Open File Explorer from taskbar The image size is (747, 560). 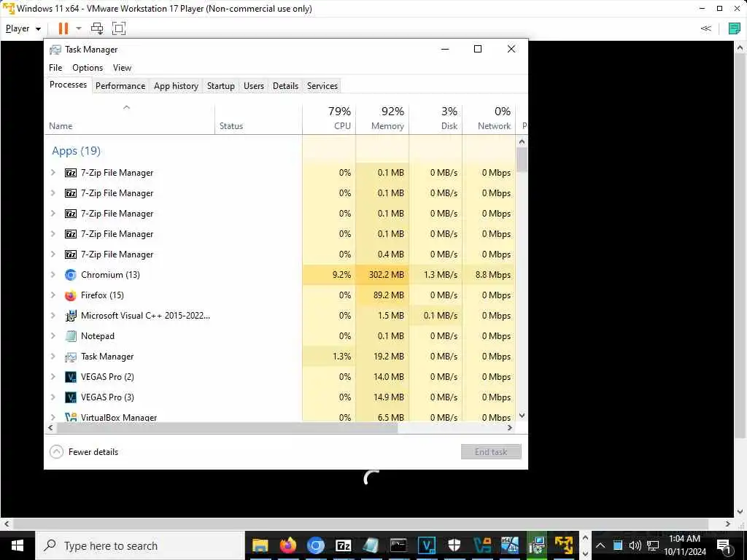(x=260, y=545)
